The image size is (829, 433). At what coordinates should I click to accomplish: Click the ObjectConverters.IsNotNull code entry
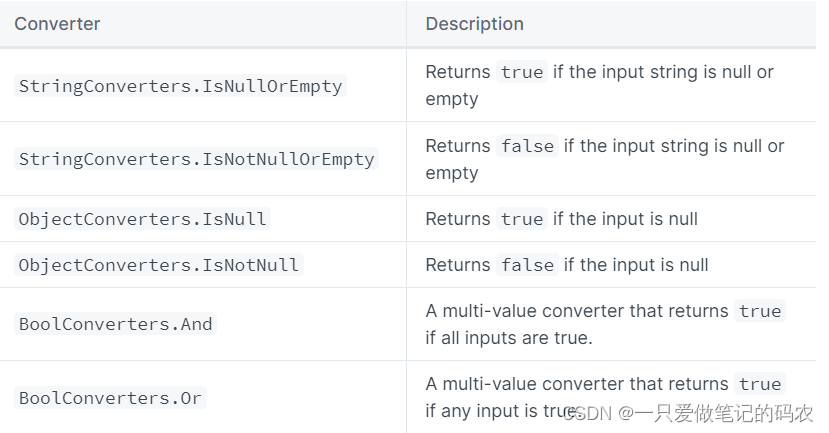[x=159, y=265]
